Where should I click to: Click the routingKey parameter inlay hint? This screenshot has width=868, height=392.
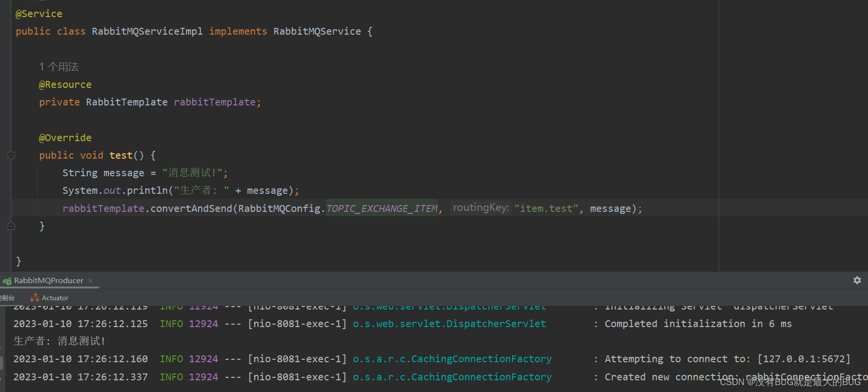coord(481,208)
